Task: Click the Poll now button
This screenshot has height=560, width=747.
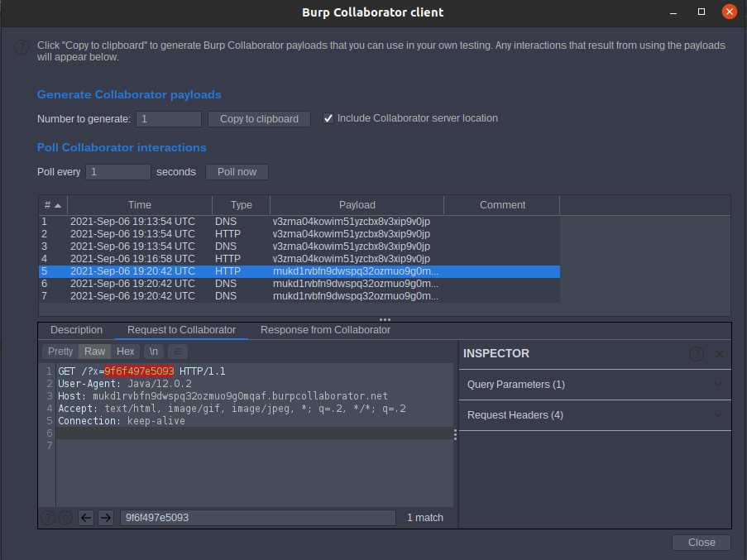Action: coord(237,172)
